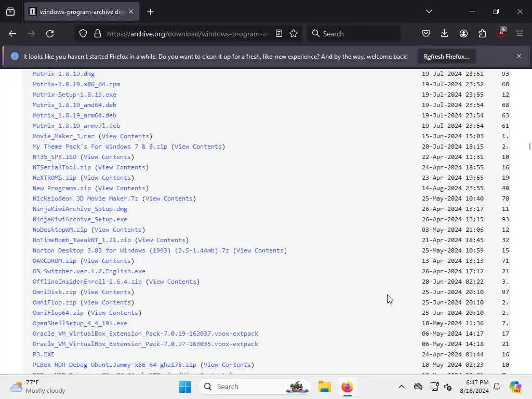The width and height of the screenshot is (532, 399).
Task: Close the windows-program-archive tab
Action: pos(131,12)
